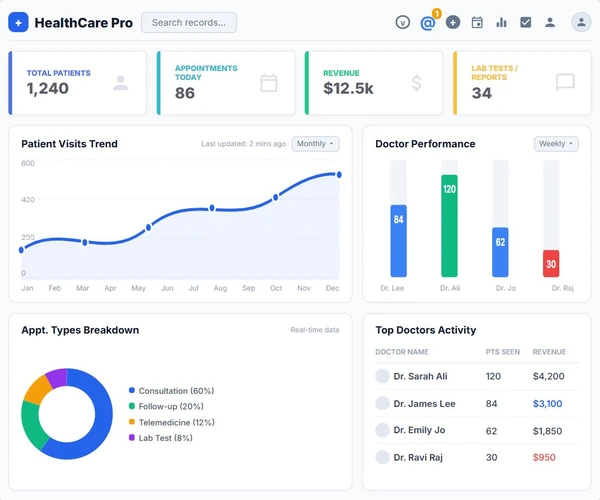Click the Lab Tests / Reports 34 card
The height and width of the screenshot is (500, 600).
tap(522, 83)
